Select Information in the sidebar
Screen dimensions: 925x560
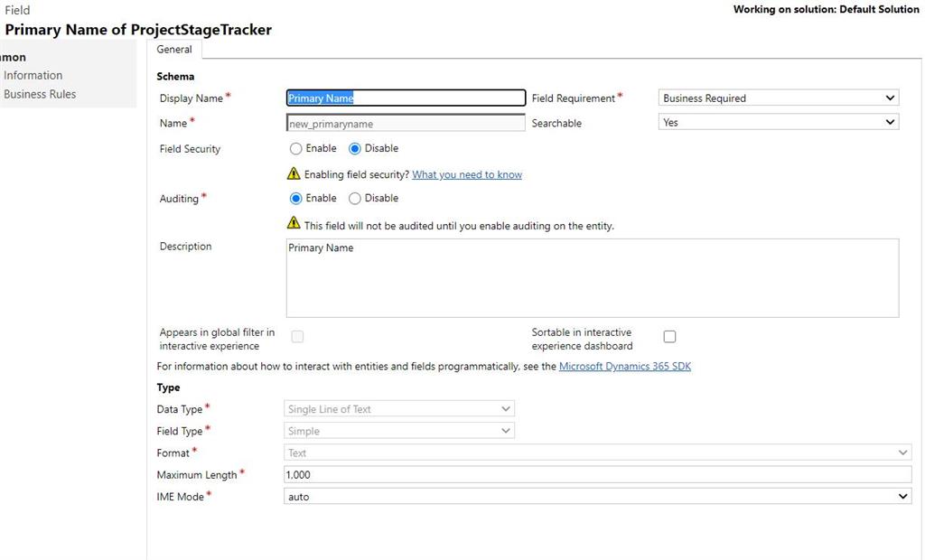[33, 75]
